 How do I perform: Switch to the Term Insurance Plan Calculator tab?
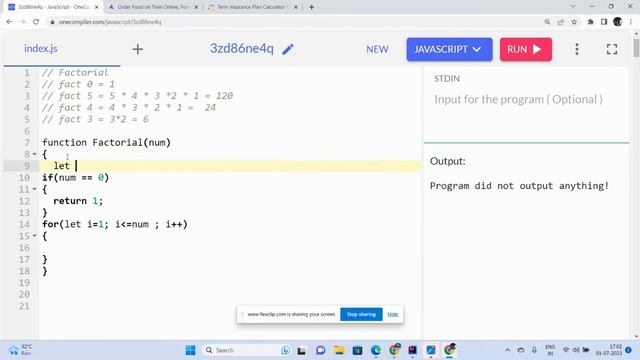pos(252,7)
